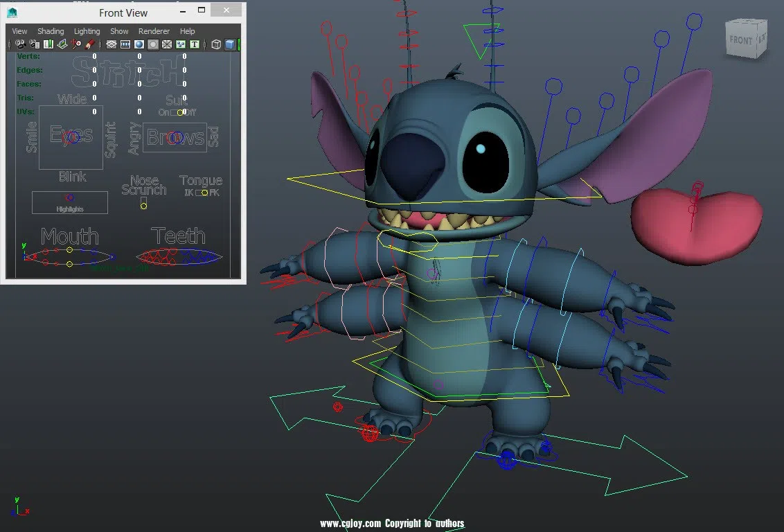The image size is (784, 532).
Task: Click the Help menu label
Action: coord(187,31)
